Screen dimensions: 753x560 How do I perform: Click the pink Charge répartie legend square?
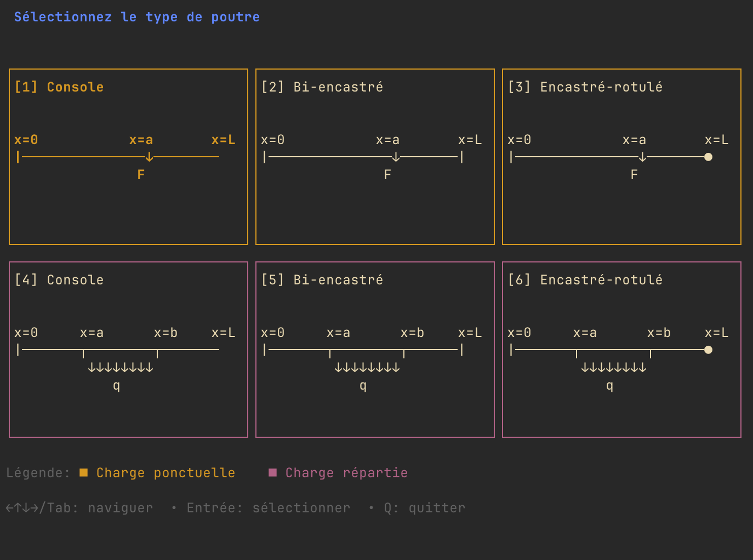click(272, 472)
